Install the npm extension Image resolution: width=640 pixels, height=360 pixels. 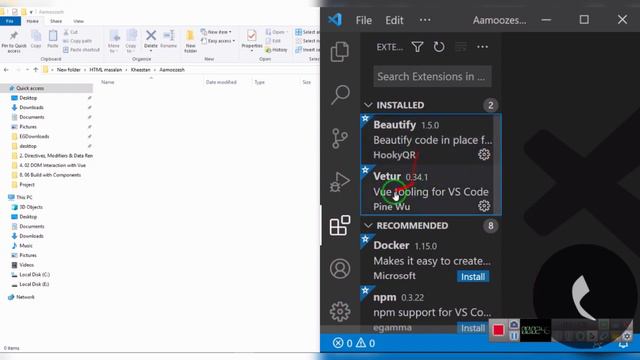click(473, 328)
